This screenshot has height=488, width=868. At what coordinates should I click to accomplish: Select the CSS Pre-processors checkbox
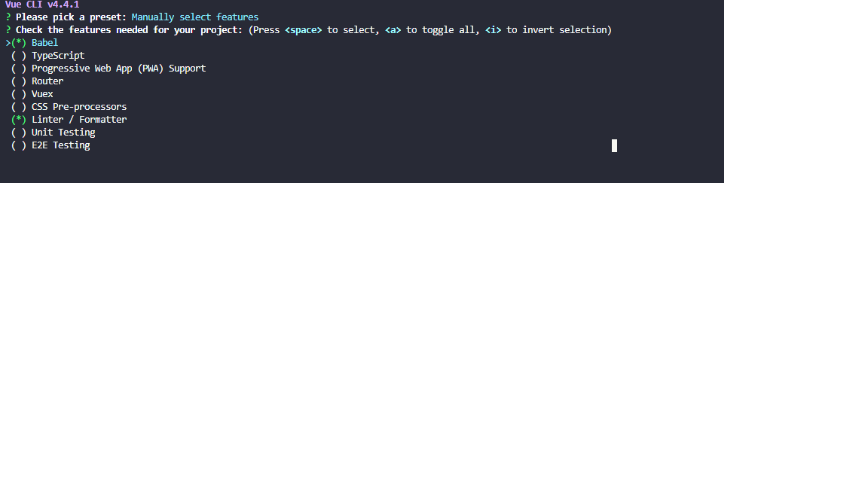(19, 107)
